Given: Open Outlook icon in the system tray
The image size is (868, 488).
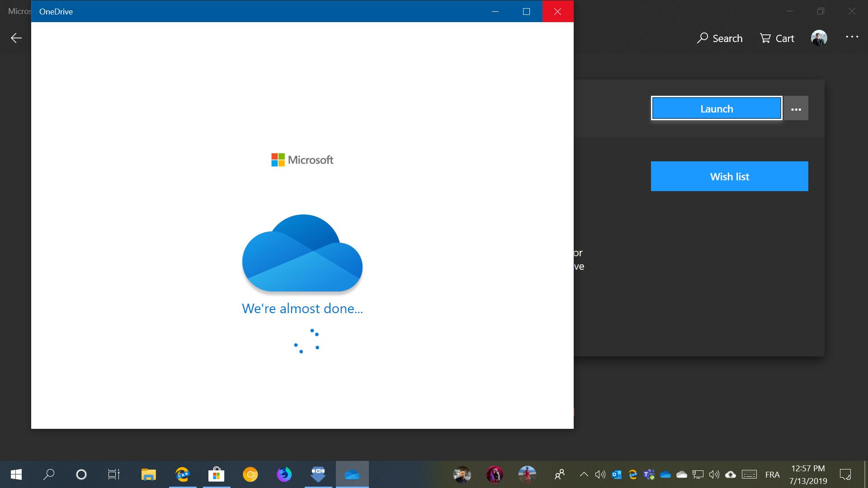Looking at the screenshot, I should 616,474.
